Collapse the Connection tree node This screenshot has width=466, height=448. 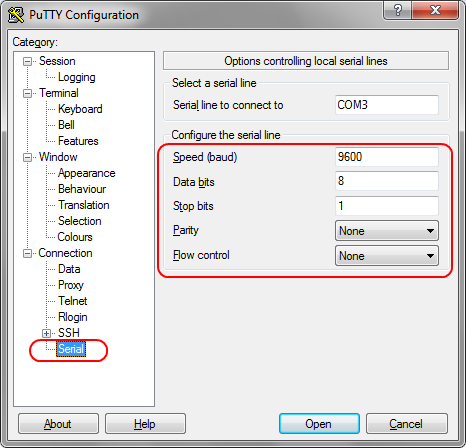[27, 253]
